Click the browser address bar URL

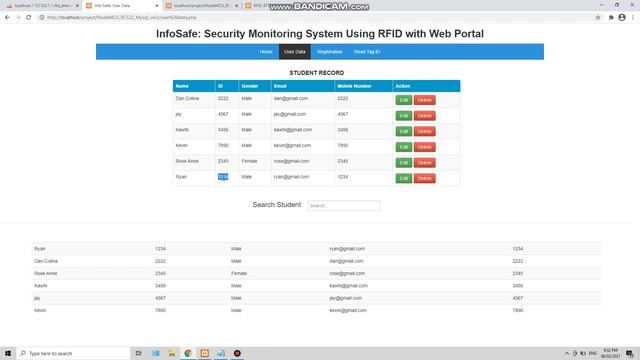122,18
